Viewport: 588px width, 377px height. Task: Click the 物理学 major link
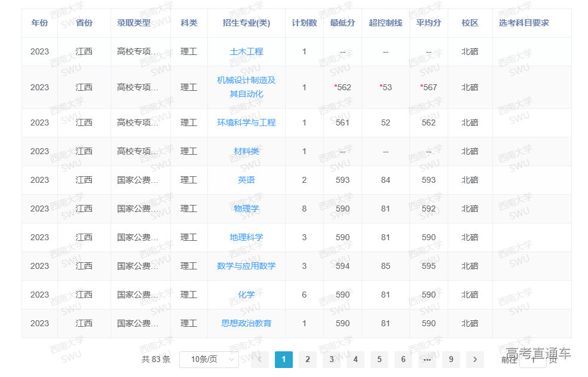point(246,209)
